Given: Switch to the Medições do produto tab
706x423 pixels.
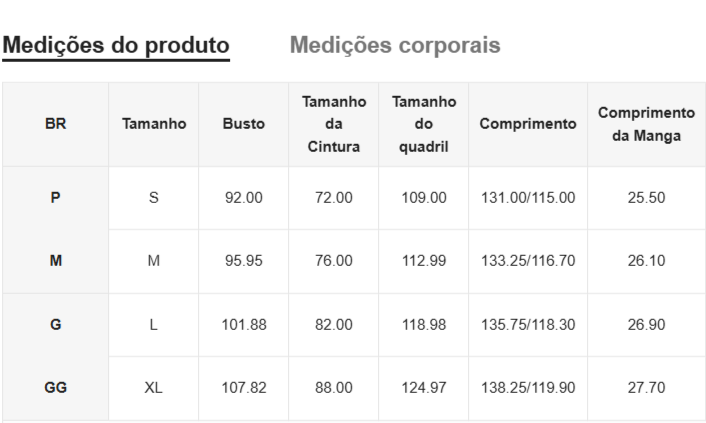Looking at the screenshot, I should pyautogui.click(x=116, y=46).
